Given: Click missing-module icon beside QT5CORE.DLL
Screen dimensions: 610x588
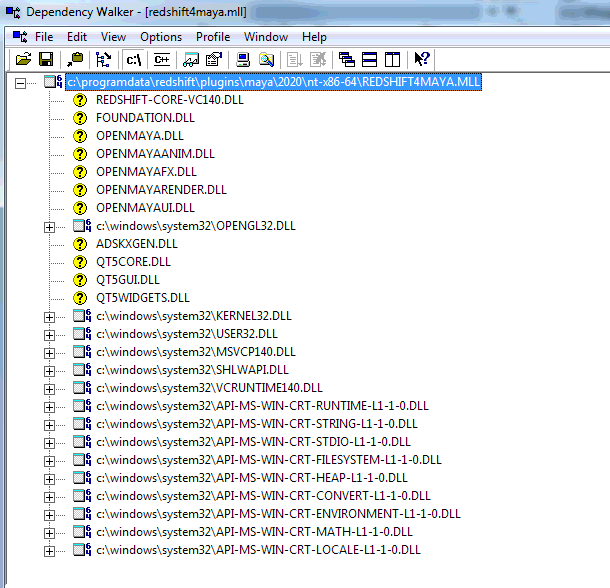Looking at the screenshot, I should click(x=80, y=262).
